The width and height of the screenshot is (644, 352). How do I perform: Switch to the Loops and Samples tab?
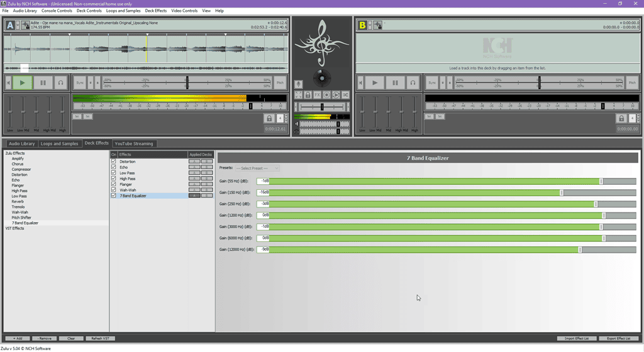tap(60, 143)
